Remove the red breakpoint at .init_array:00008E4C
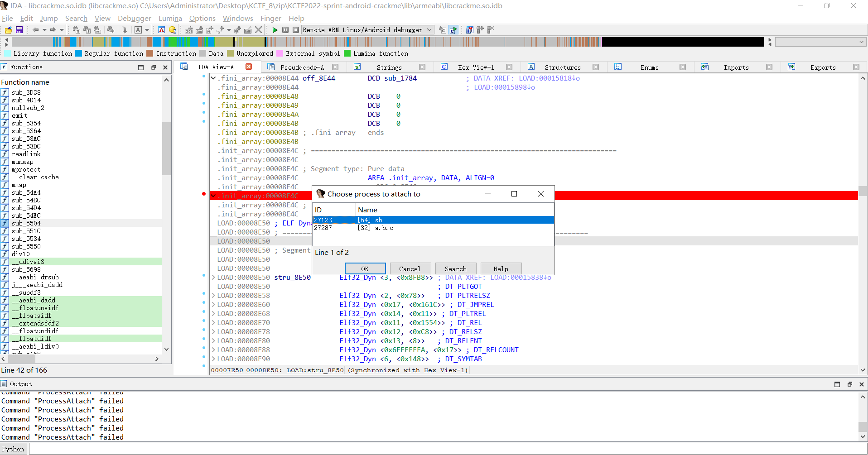Screen dimensions: 868x455 point(204,194)
